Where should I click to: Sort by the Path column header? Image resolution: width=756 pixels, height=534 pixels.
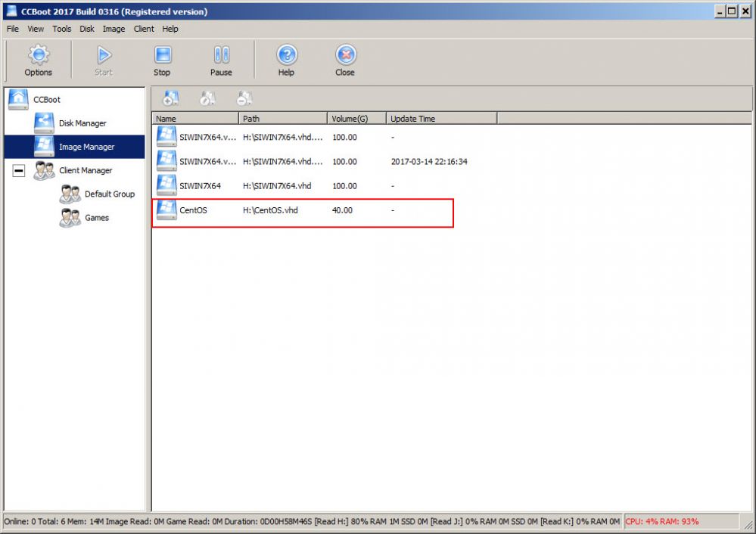284,119
